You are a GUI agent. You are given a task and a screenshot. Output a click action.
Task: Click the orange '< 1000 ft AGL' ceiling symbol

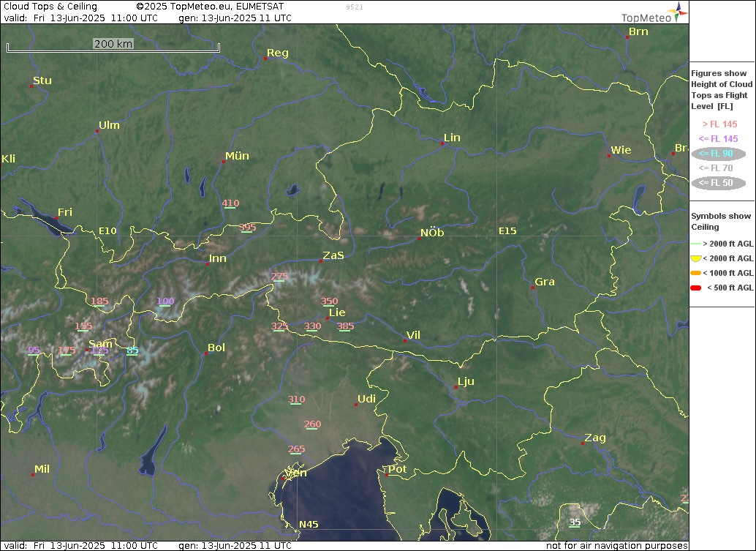point(696,273)
